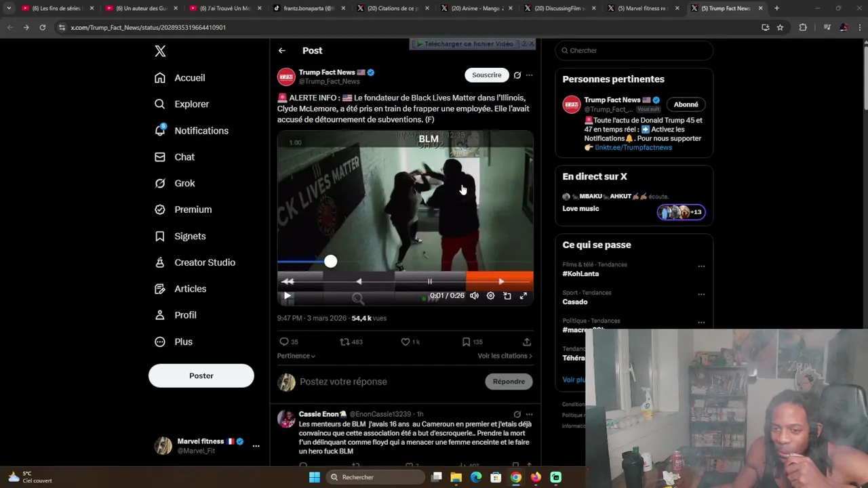Open a new browser tab

(776, 8)
